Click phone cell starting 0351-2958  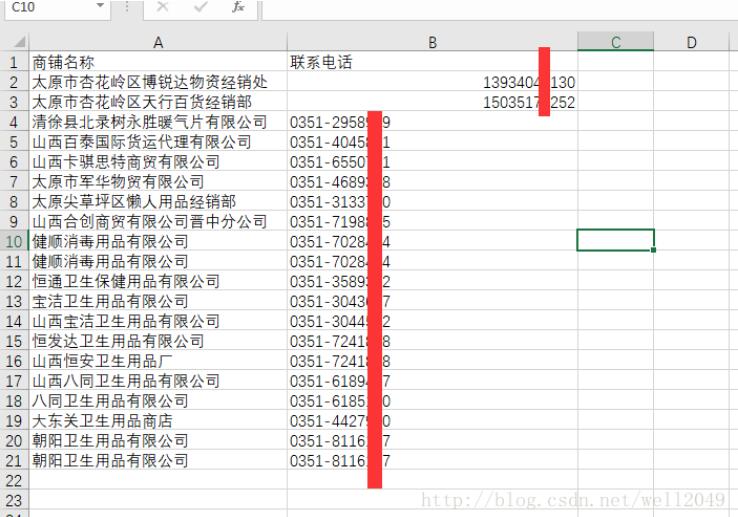433,122
